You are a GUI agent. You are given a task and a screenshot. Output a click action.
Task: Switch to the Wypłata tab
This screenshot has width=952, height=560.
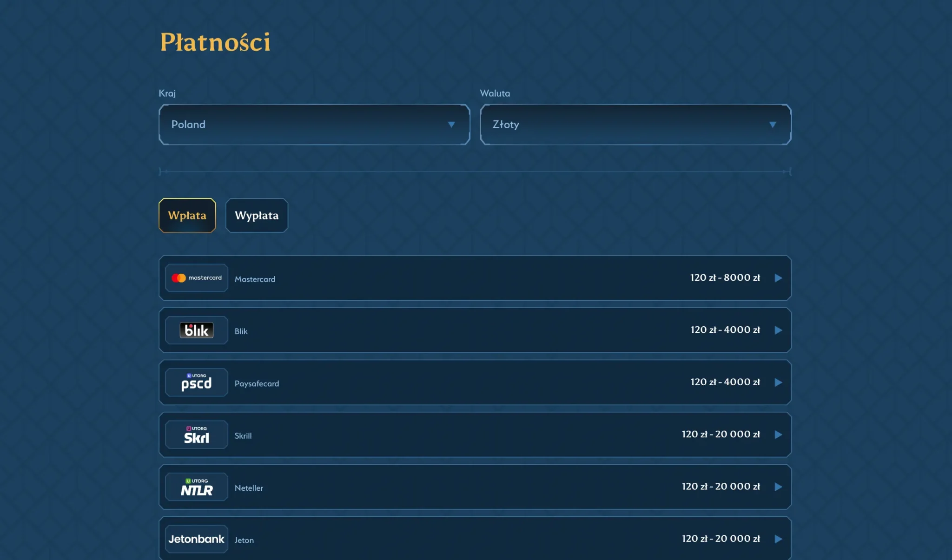click(257, 216)
